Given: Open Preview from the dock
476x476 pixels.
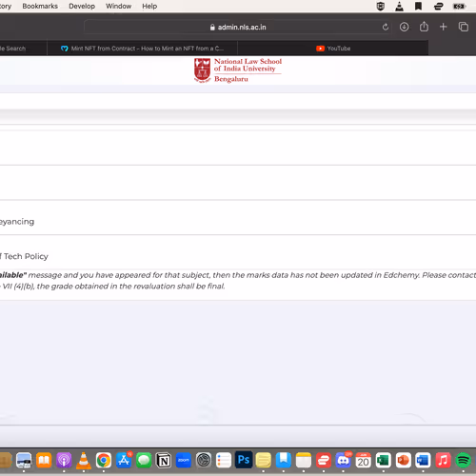Looking at the screenshot, I should [x=24, y=460].
